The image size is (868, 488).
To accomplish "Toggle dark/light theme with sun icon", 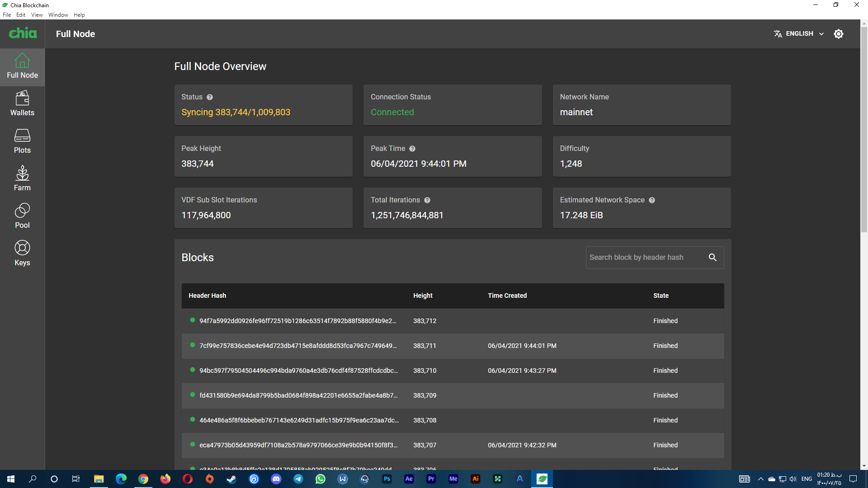I will [839, 34].
